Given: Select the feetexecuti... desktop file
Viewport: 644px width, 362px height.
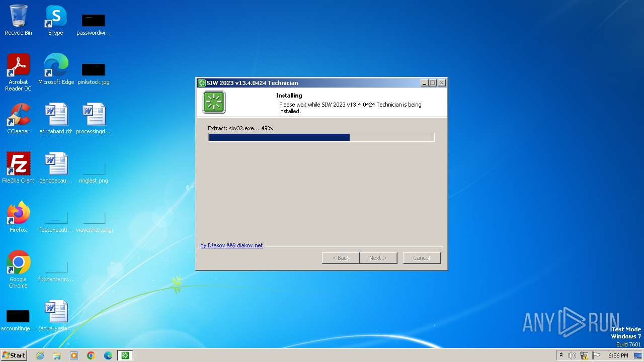Looking at the screenshot, I should tap(56, 222).
